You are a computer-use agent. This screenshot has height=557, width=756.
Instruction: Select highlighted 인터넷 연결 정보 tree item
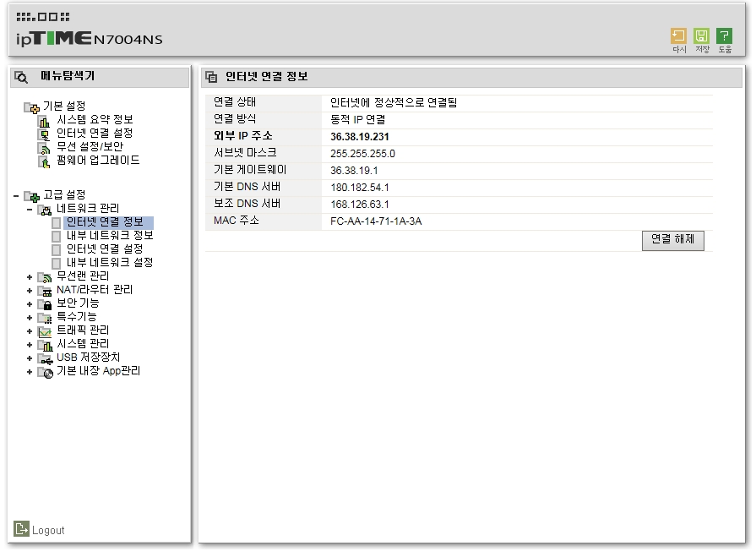coord(108,222)
